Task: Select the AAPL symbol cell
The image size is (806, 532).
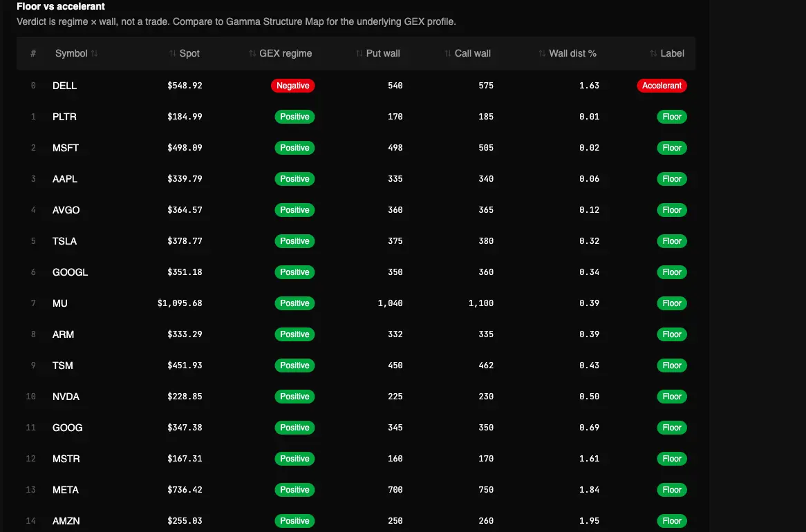Action: (x=65, y=179)
